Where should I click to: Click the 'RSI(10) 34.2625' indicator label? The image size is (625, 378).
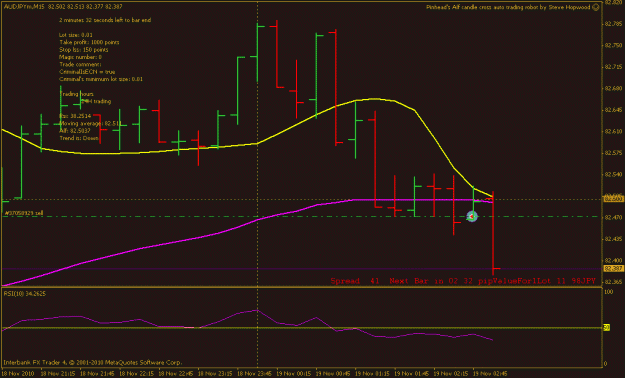click(x=25, y=293)
